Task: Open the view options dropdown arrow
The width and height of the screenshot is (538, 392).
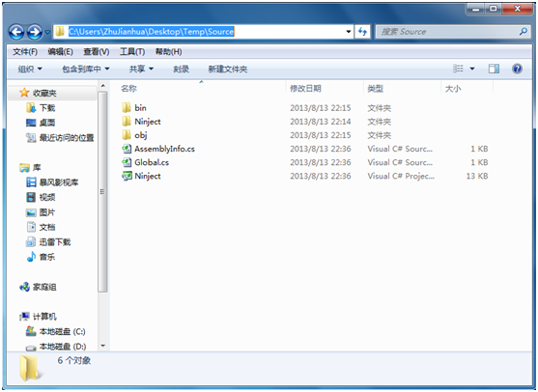Action: click(x=472, y=69)
